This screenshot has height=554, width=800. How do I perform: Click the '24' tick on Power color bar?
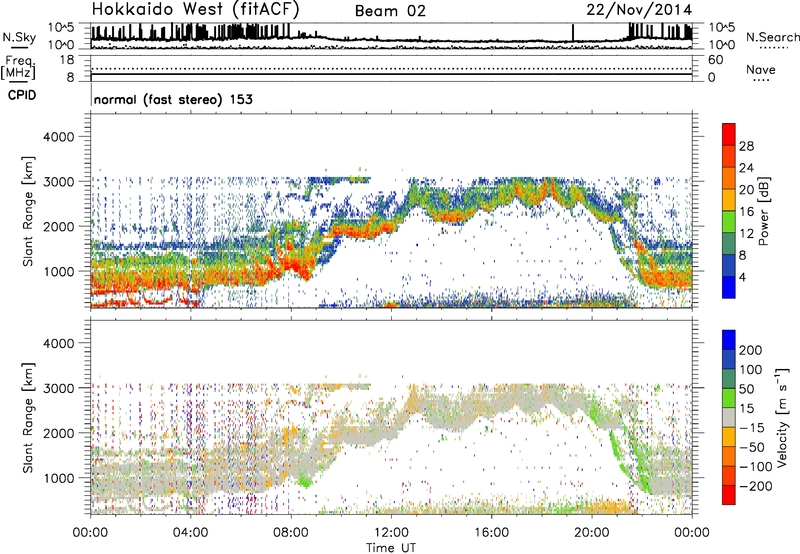(746, 168)
